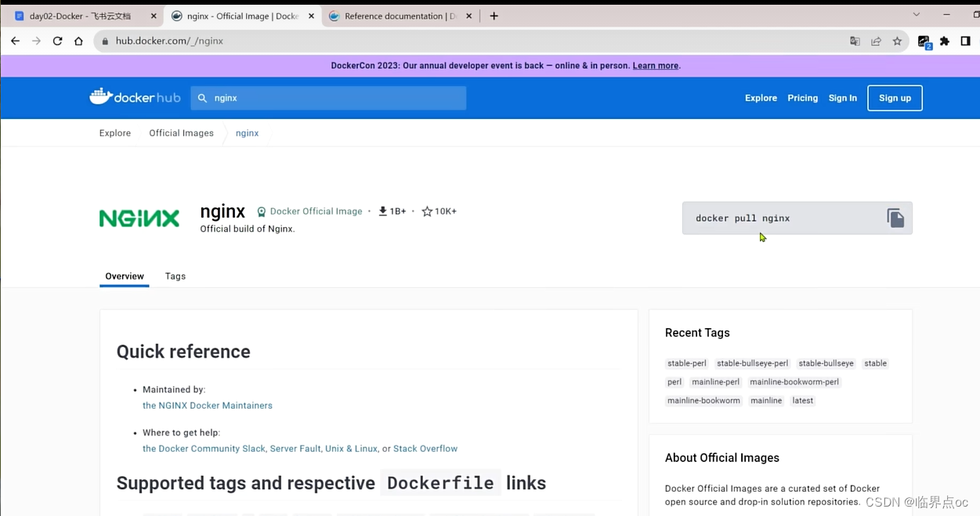Screen dimensions: 980x516
Task: Open Google Translate icon in the address bar
Action: [x=855, y=41]
